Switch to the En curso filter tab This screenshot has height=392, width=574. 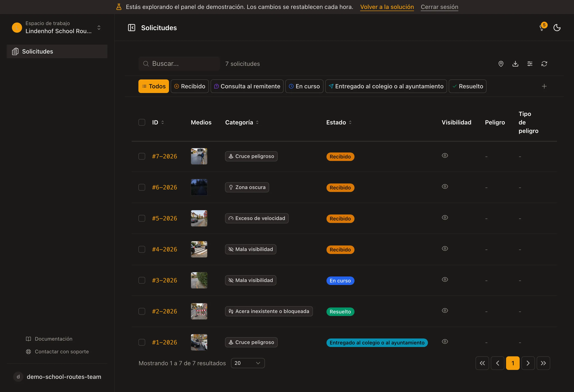(x=304, y=86)
